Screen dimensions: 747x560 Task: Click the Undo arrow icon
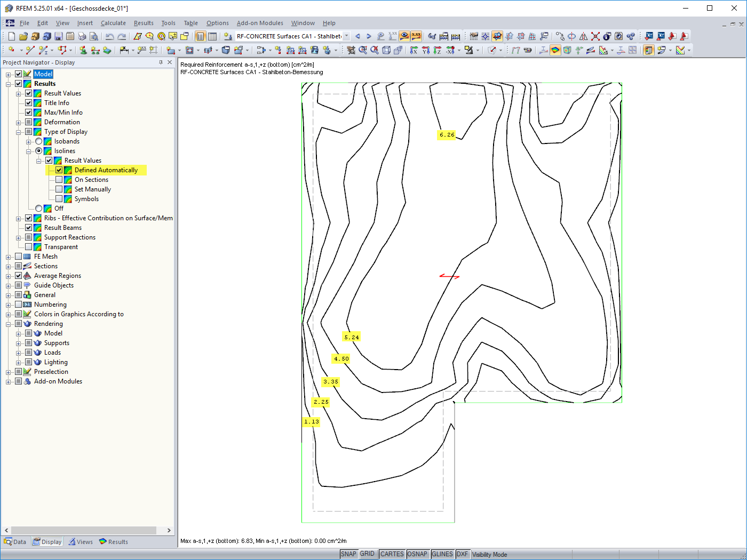coord(110,36)
